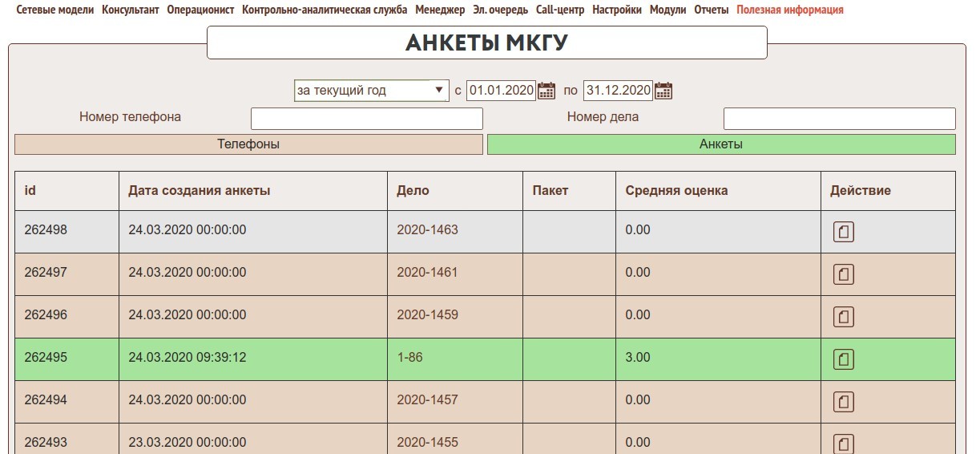Open Полезная информация menu item
The image size is (980, 454).
click(789, 10)
